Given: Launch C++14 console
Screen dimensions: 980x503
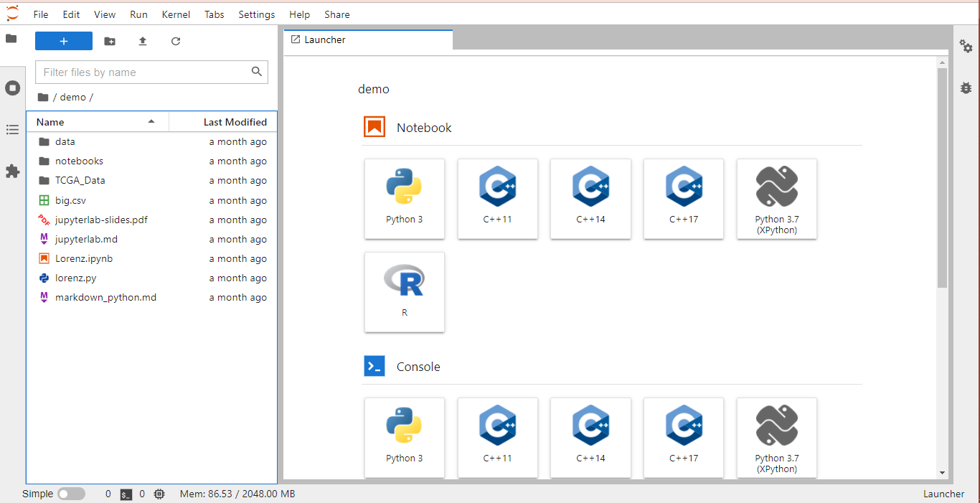Looking at the screenshot, I should click(590, 438).
